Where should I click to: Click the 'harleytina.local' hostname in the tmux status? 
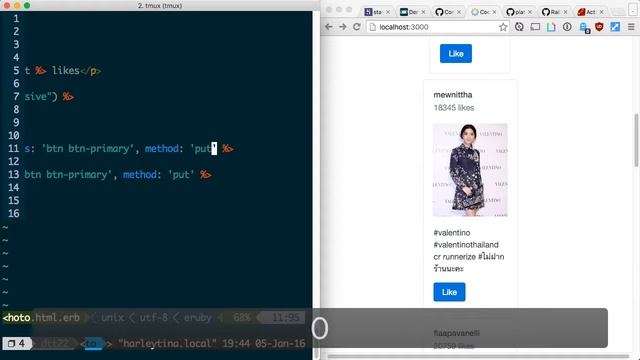pos(167,344)
